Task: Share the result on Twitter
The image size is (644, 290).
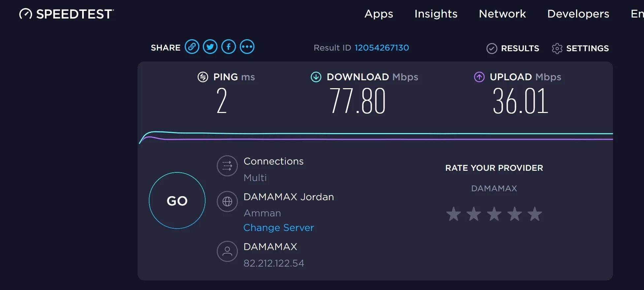Action: click(210, 47)
